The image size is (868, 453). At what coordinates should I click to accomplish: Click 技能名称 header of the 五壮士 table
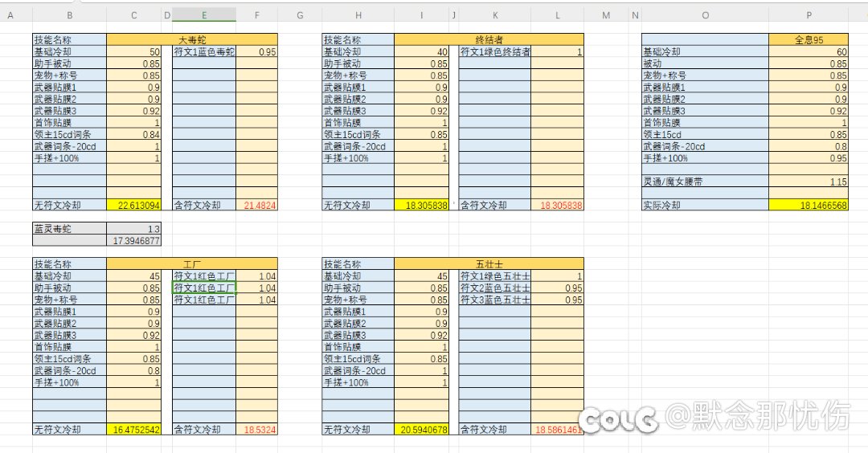click(358, 264)
